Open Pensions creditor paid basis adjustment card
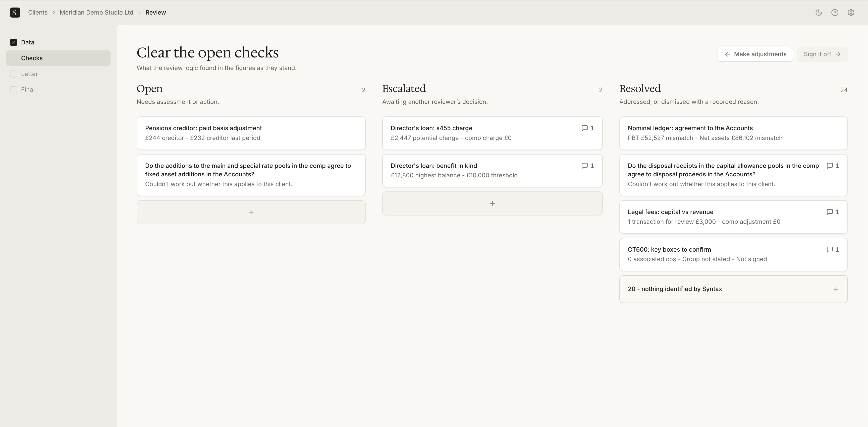Screen dimensions: 868x427 251,133
